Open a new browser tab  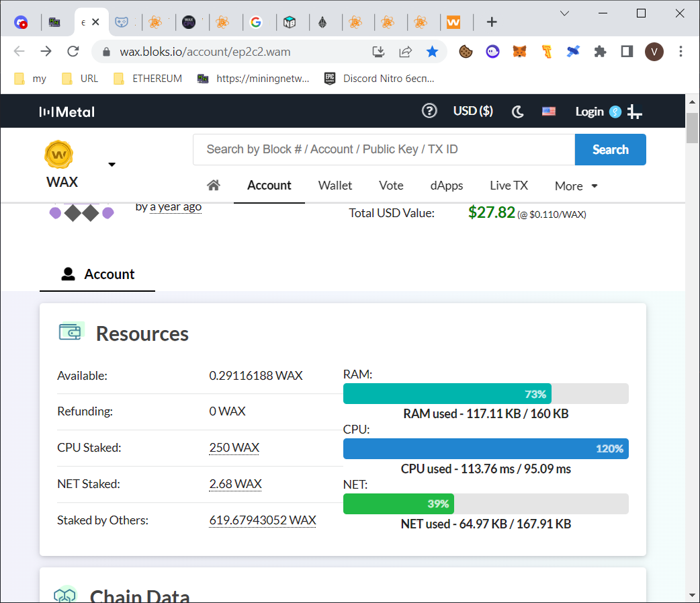tap(492, 22)
